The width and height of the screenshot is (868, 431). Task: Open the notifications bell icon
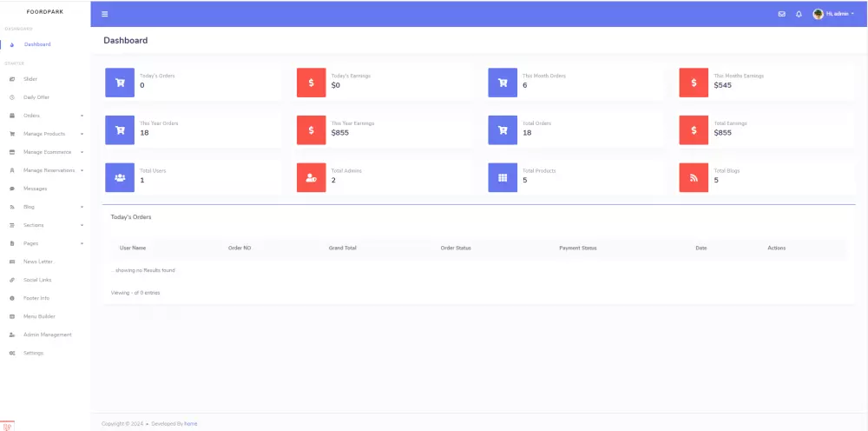pyautogui.click(x=799, y=14)
